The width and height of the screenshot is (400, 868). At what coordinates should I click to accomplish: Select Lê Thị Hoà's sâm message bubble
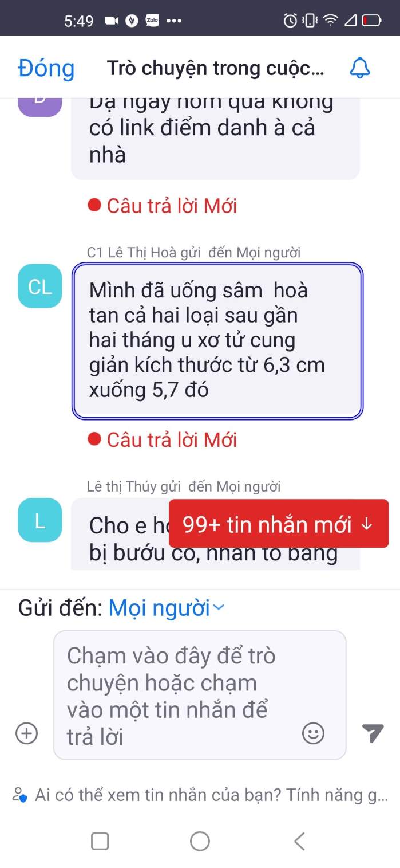[217, 341]
